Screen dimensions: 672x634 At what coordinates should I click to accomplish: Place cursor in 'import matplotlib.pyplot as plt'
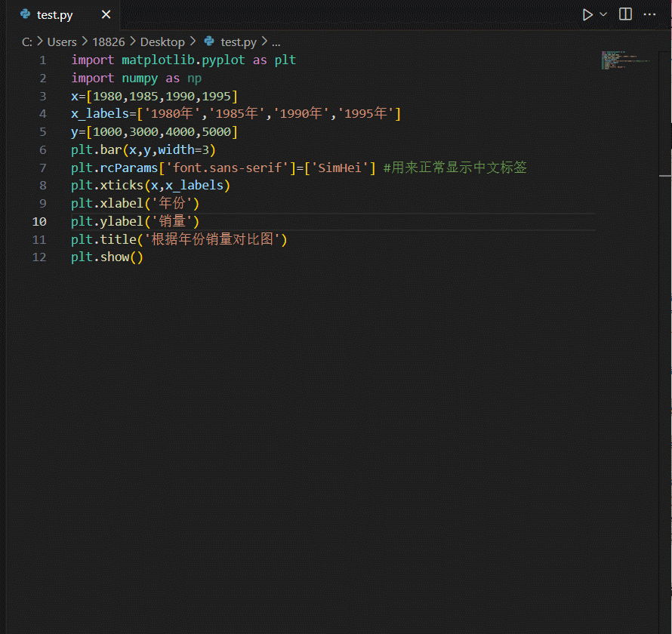point(183,60)
